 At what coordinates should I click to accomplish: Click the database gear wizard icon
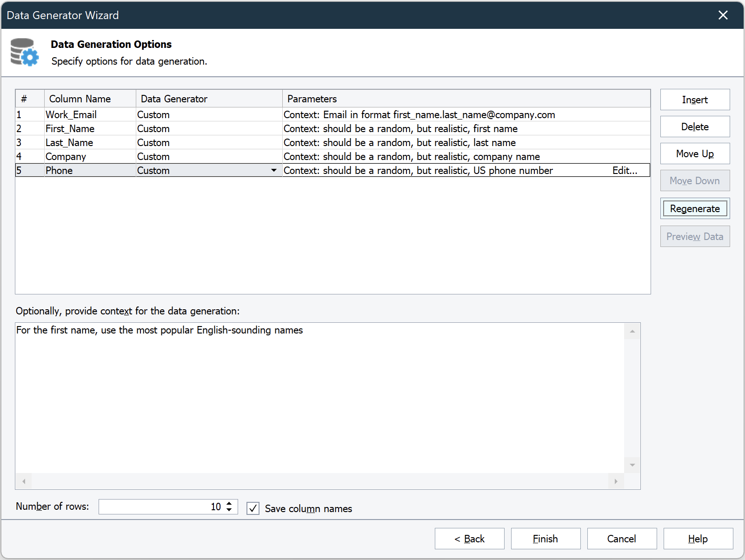tap(25, 52)
